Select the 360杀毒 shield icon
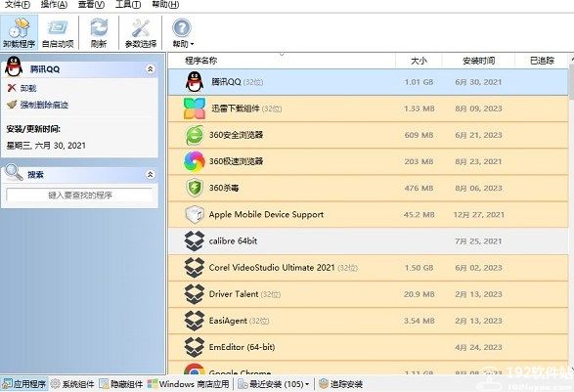574x392 pixels. (x=195, y=188)
